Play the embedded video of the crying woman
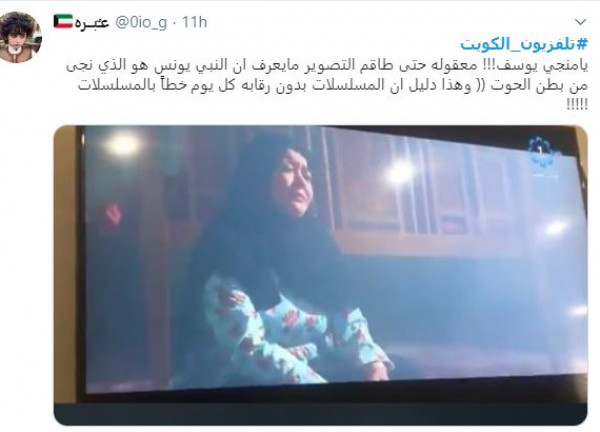Image resolution: width=600 pixels, height=432 pixels. coord(320,275)
